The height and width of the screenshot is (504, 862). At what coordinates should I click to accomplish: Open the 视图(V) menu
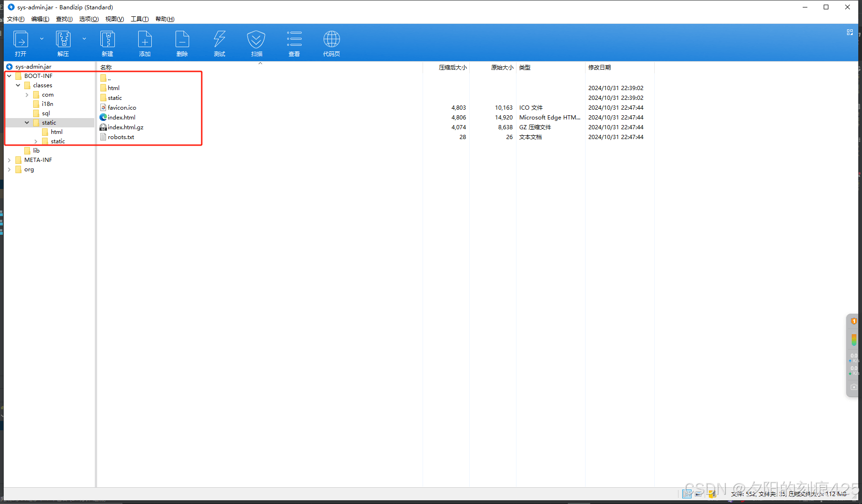pos(114,19)
